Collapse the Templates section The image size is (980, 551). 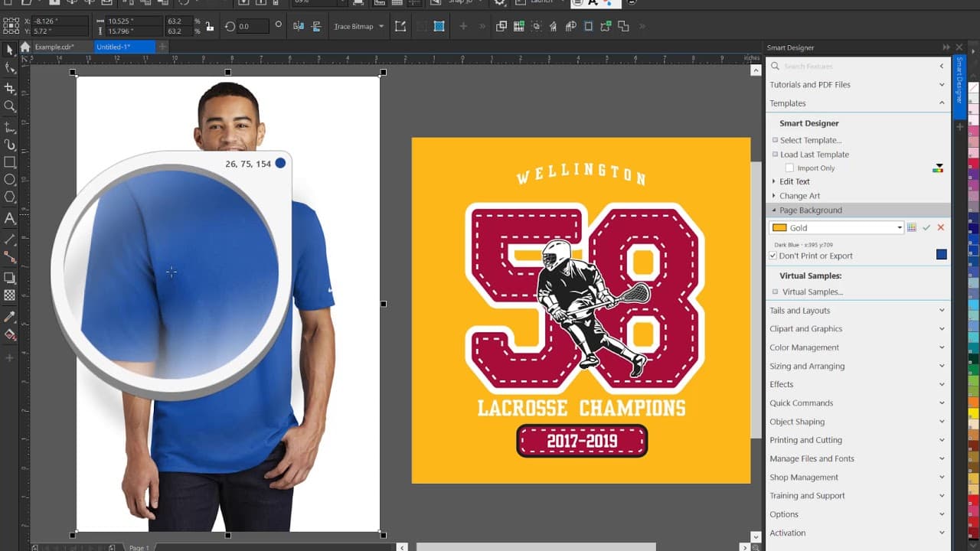[857, 103]
